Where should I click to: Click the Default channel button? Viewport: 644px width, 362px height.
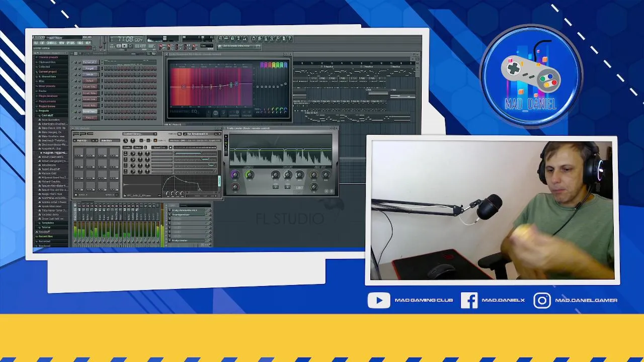coord(90,81)
